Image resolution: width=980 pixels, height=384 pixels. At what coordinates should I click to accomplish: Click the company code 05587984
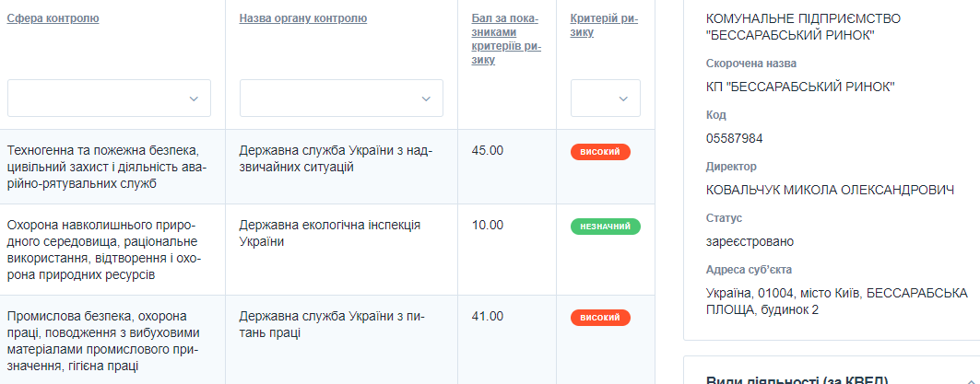[x=734, y=138]
